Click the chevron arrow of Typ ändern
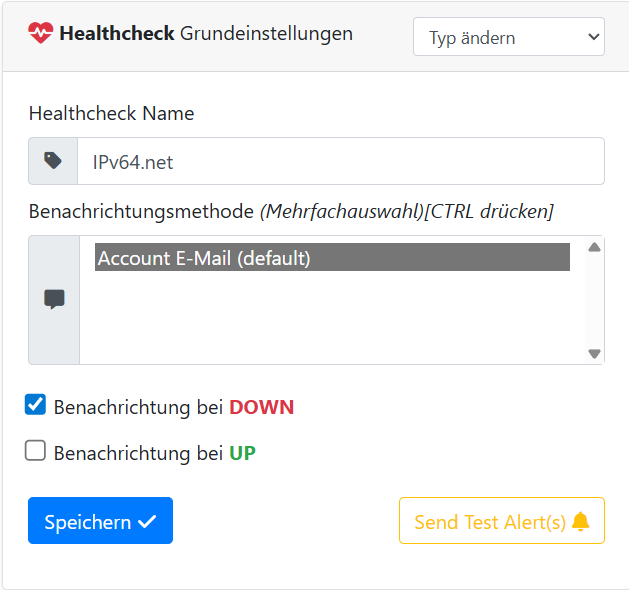 point(592,38)
